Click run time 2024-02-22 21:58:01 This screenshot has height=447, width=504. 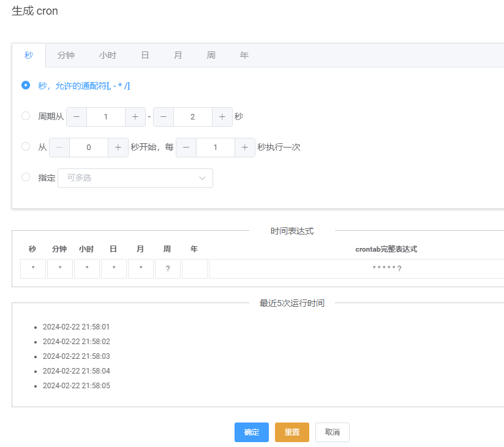(x=76, y=327)
